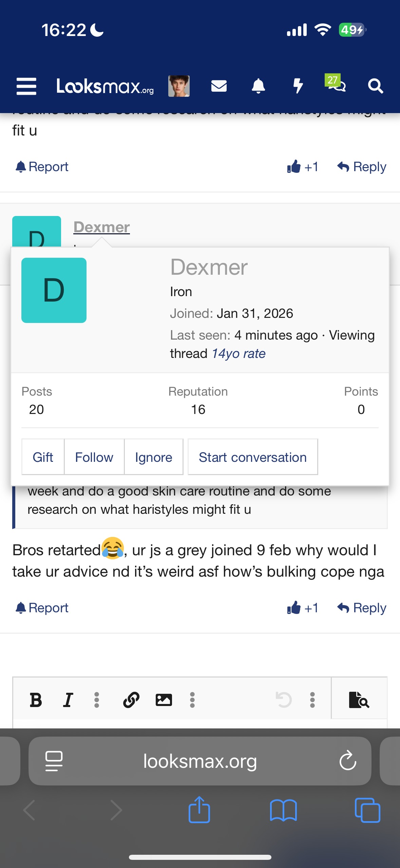
Task: Open the Safari share sheet
Action: [x=199, y=810]
